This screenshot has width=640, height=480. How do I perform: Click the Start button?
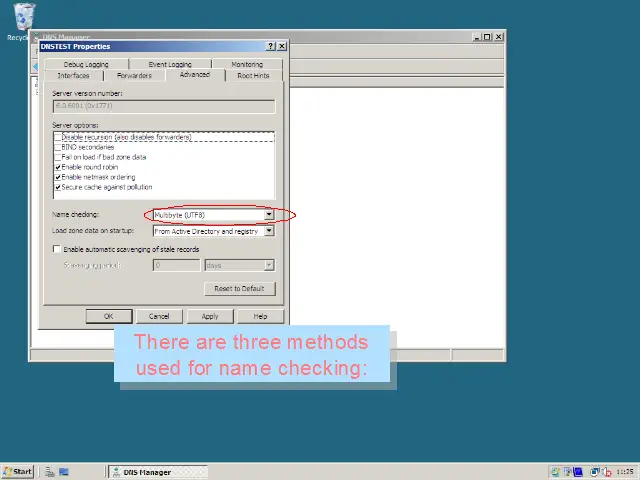pyautogui.click(x=18, y=472)
